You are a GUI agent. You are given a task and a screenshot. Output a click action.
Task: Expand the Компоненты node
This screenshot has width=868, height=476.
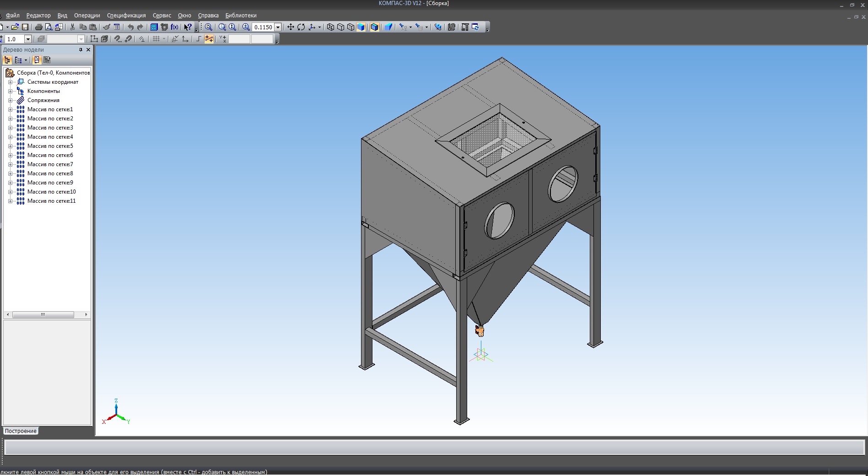coord(10,91)
